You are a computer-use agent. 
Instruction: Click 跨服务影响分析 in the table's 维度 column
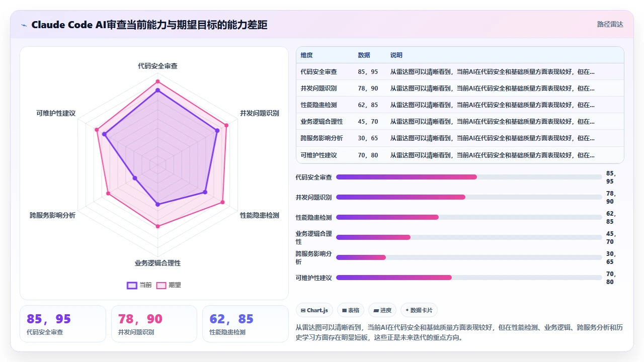[x=322, y=138]
